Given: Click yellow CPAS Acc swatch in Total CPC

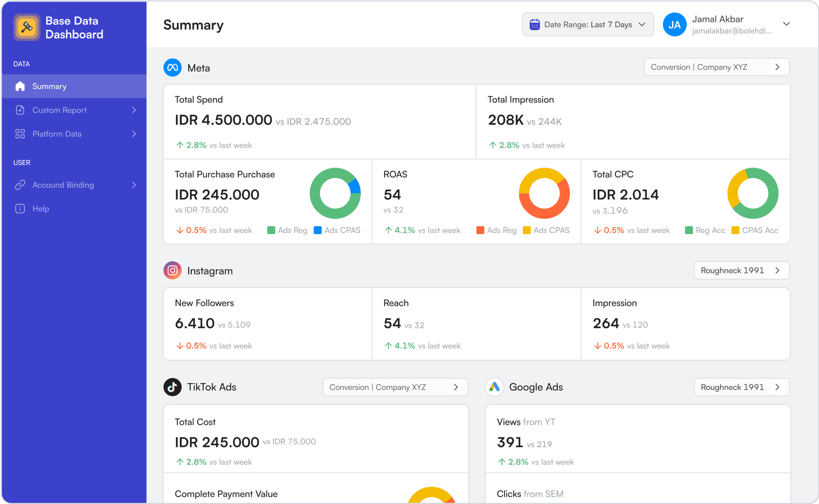Looking at the screenshot, I should (x=735, y=230).
